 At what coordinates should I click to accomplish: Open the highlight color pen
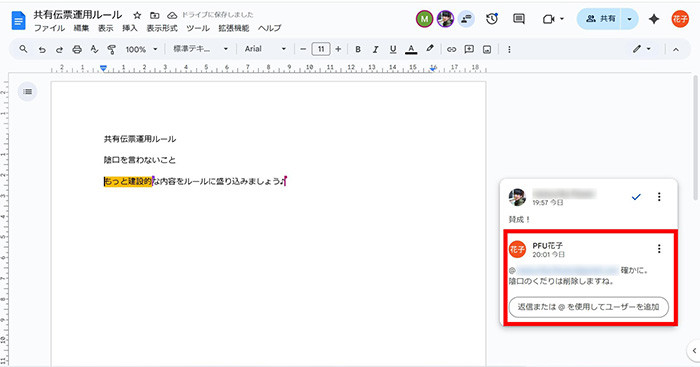pos(429,49)
